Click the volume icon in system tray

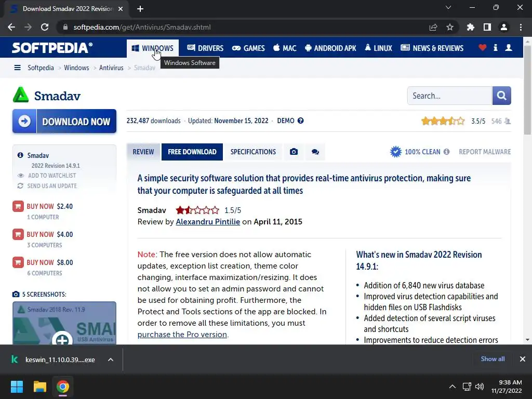[x=480, y=387]
